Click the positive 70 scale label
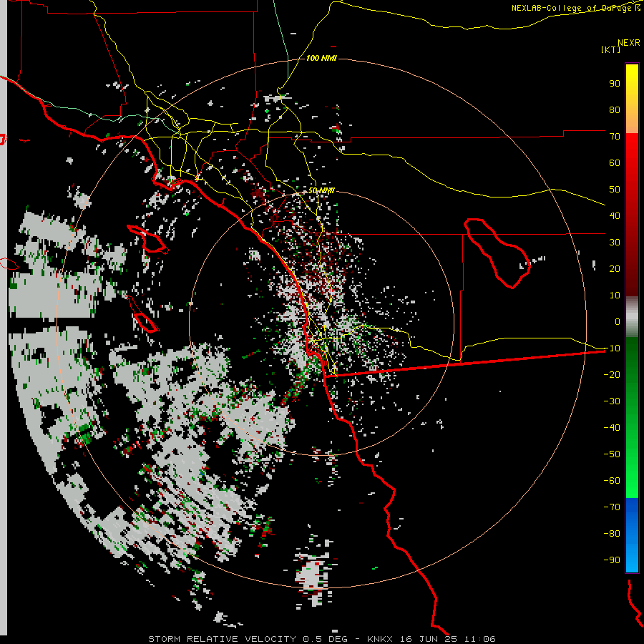 615,137
